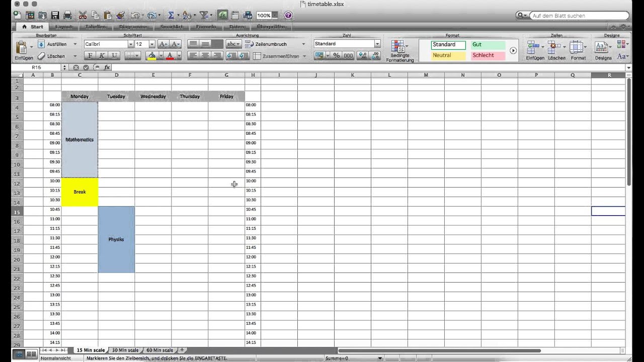
Task: Click the sort A-Z icon
Action: [x=186, y=16]
